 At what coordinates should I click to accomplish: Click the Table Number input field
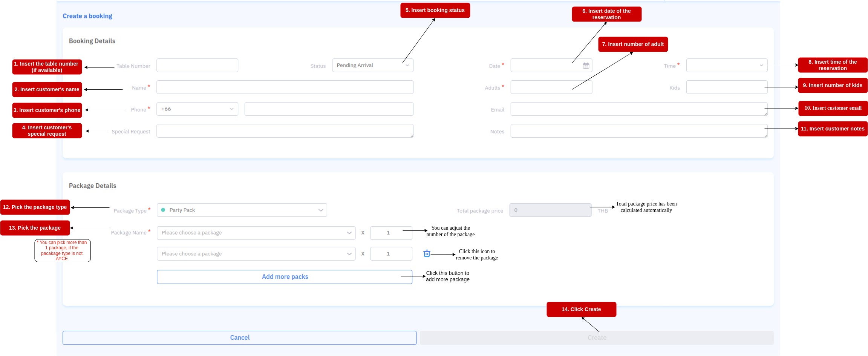coord(197,65)
